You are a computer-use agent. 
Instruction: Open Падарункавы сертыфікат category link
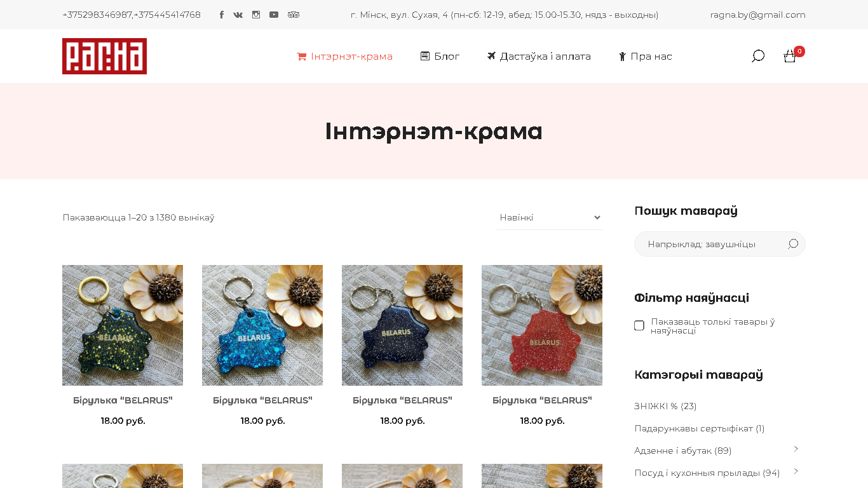coord(699,428)
